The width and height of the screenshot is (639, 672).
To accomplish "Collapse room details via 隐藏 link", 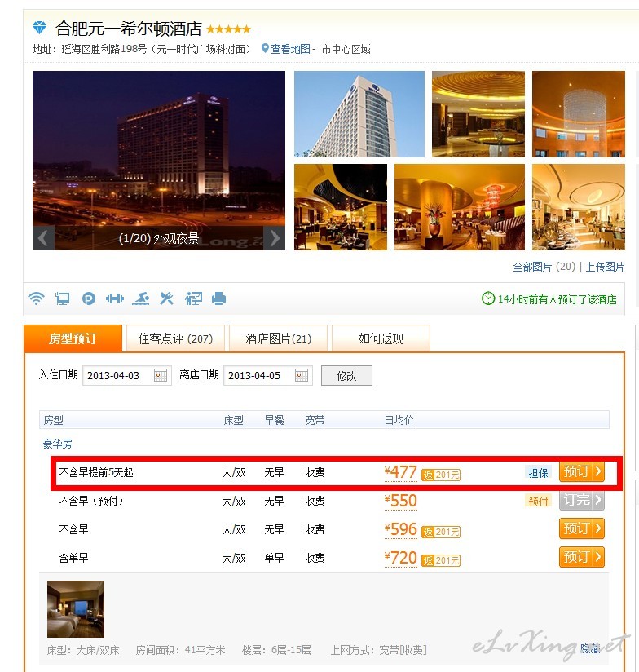I will pyautogui.click(x=590, y=648).
